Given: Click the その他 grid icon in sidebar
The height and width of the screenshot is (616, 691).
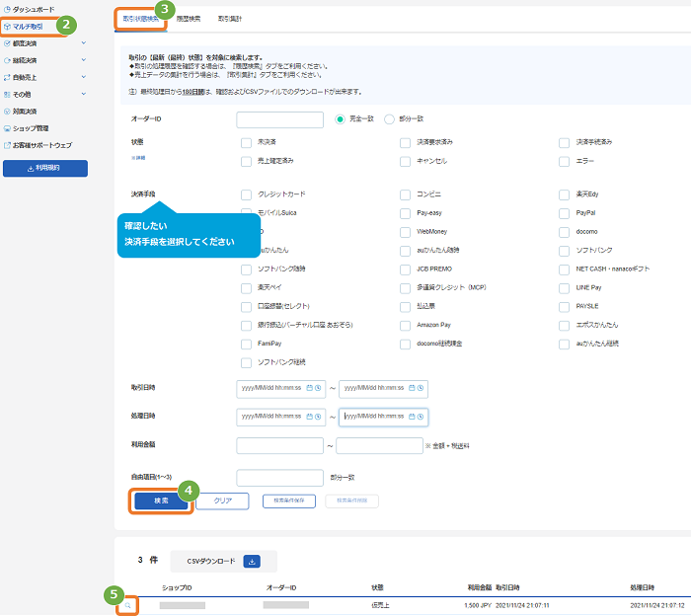Looking at the screenshot, I should point(7,95).
